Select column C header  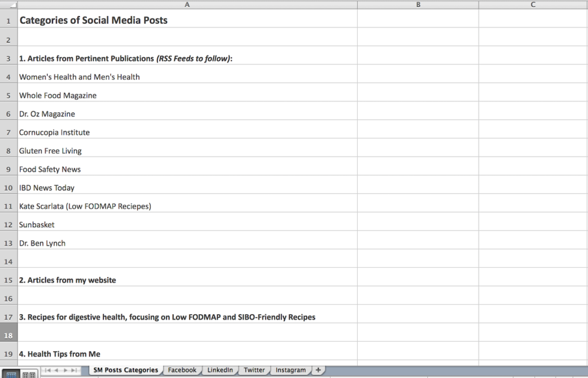(x=533, y=5)
